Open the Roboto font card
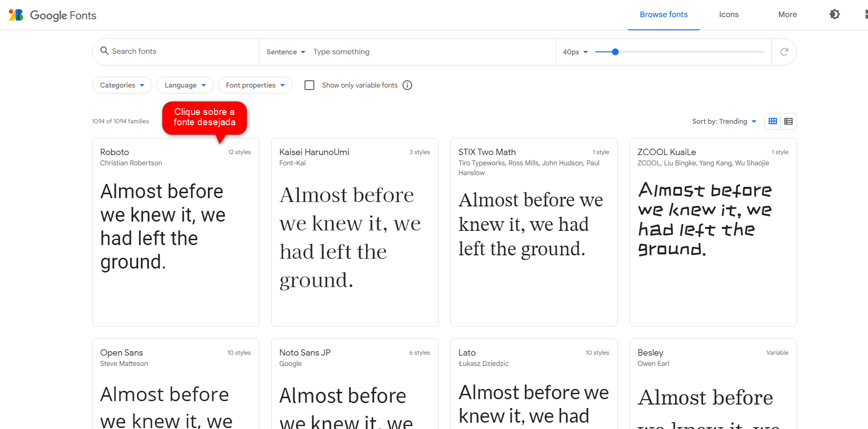This screenshot has width=868, height=429. click(176, 232)
